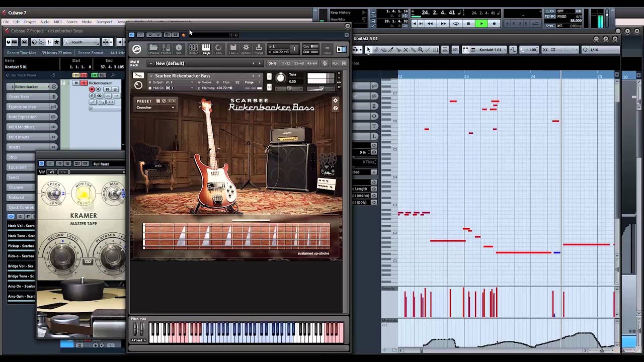This screenshot has height=362, width=644.
Task: Toggle Record Enable on Rickenbacker track
Action: [x=92, y=89]
